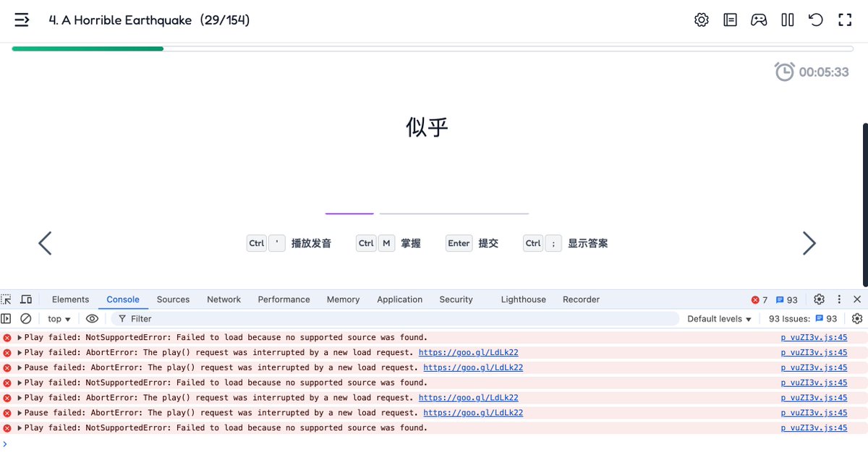Click the undo reset arrow icon
This screenshot has width=868, height=452.
click(816, 20)
